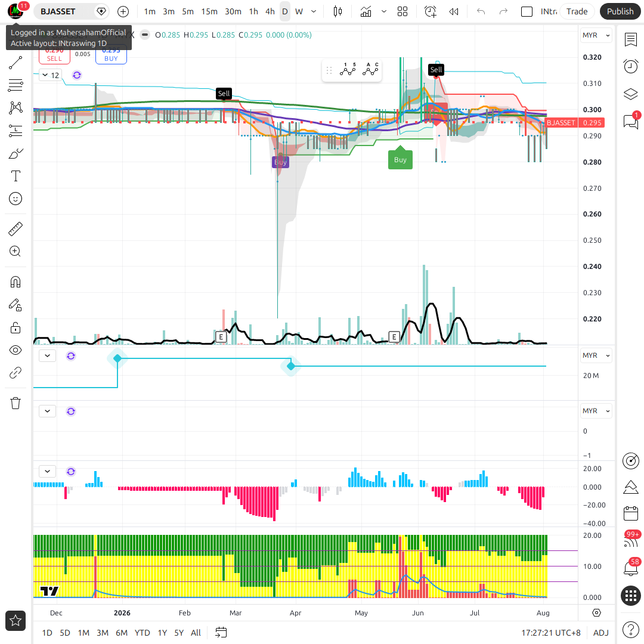The image size is (644, 644).
Task: Click the Publish button
Action: tap(620, 11)
